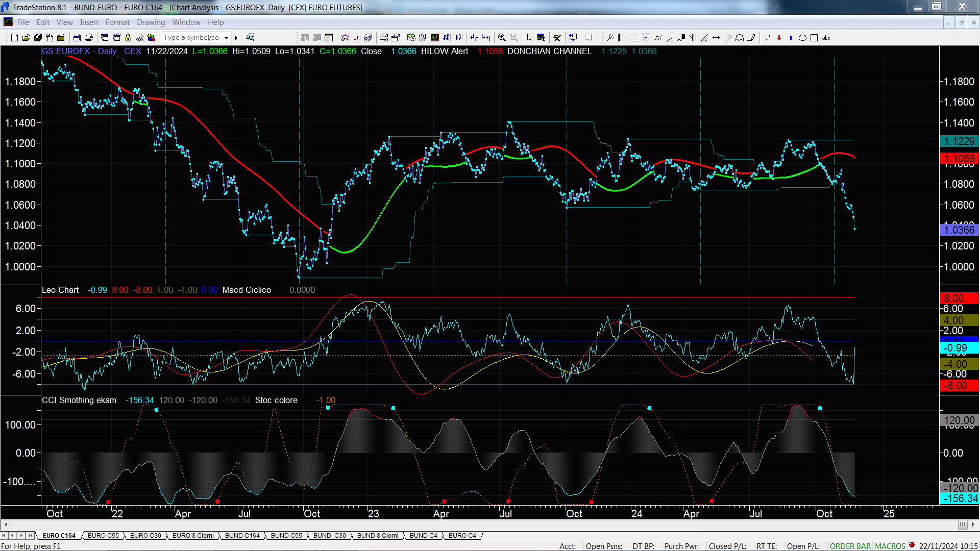Screen dimensions: 980x551
Task: Open the Drawing menu
Action: click(x=151, y=22)
